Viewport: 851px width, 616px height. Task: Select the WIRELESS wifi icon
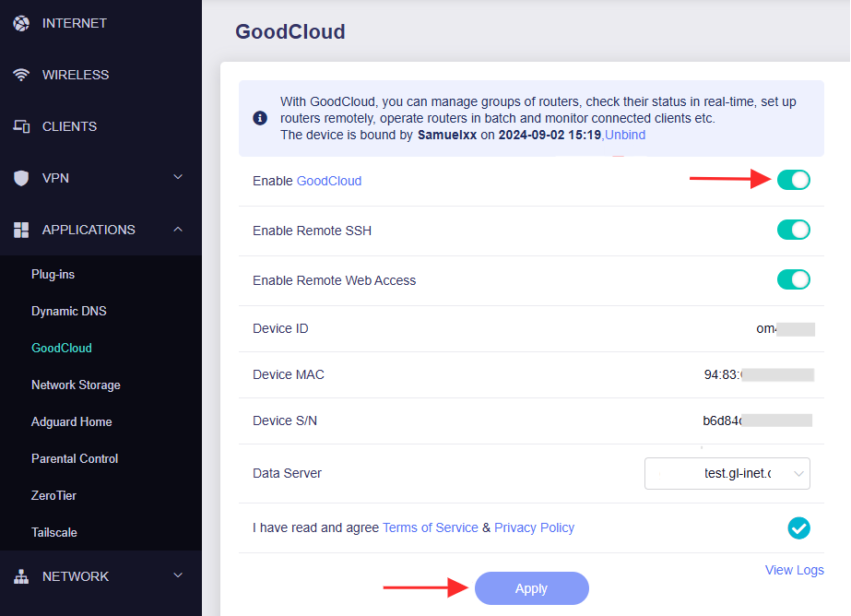click(20, 74)
